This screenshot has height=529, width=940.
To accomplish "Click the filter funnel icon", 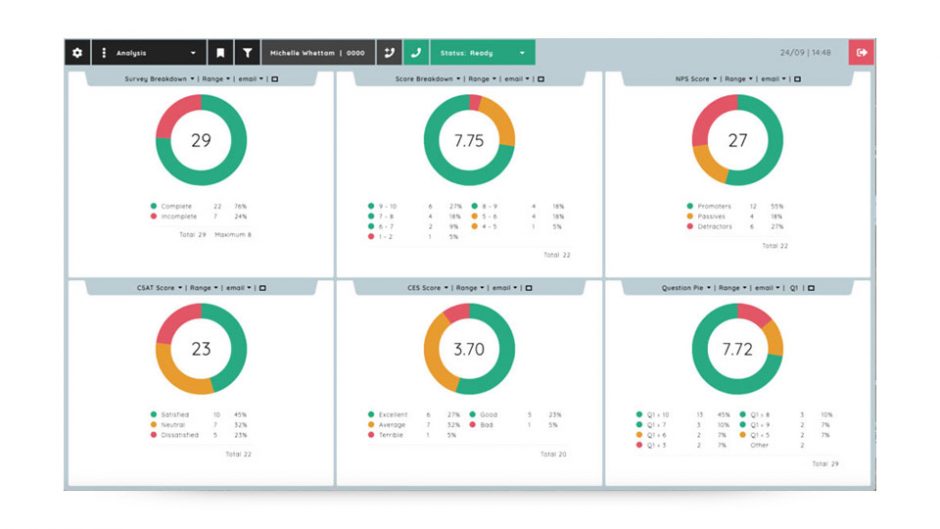I will click(x=247, y=53).
